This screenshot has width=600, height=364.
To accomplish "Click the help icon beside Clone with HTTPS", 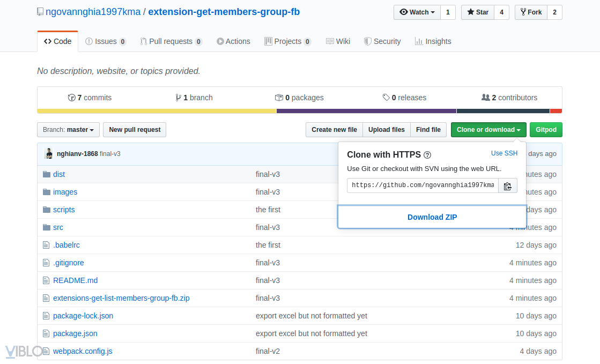I will point(427,155).
